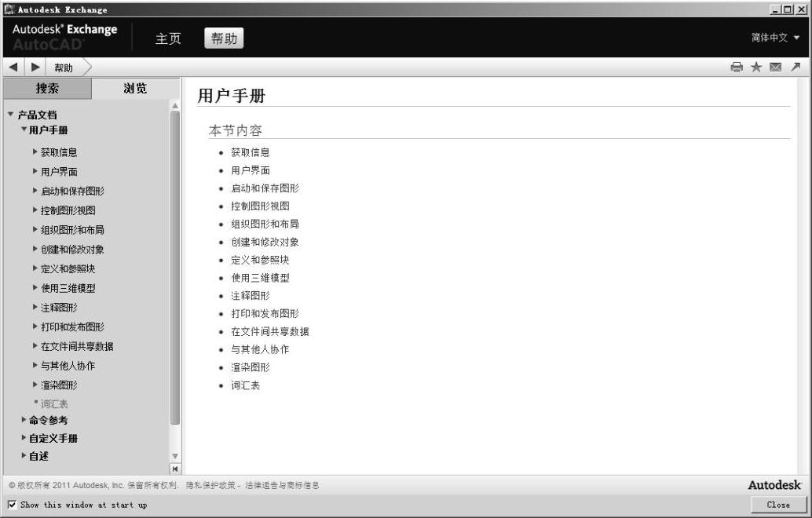
Task: Open the 创建和修改对象 content link
Action: (x=265, y=243)
